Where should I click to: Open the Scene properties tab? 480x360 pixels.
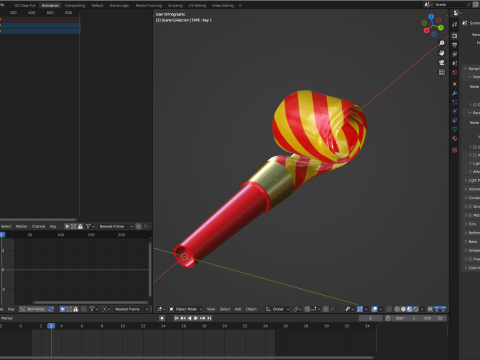pos(455,63)
